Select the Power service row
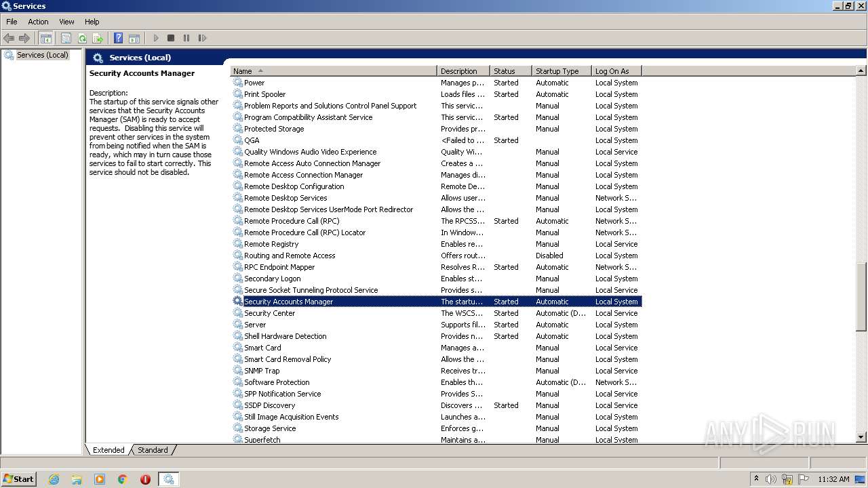Image resolution: width=868 pixels, height=488 pixels. 436,83
